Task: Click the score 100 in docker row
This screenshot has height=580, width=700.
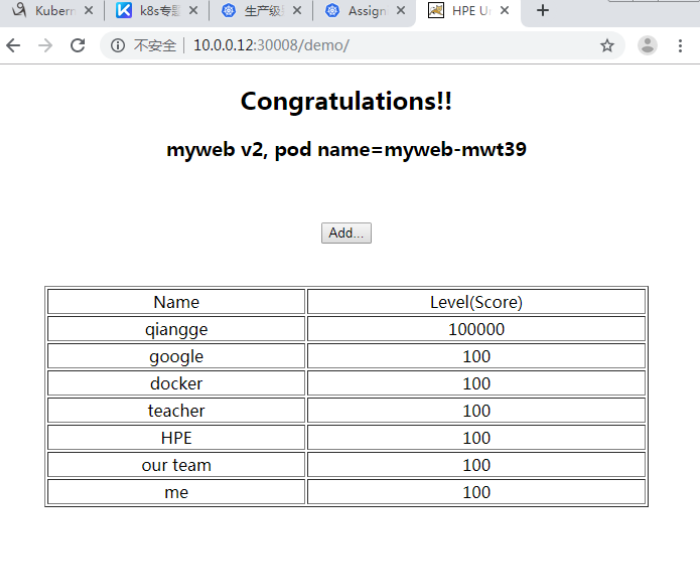Action: tap(476, 384)
